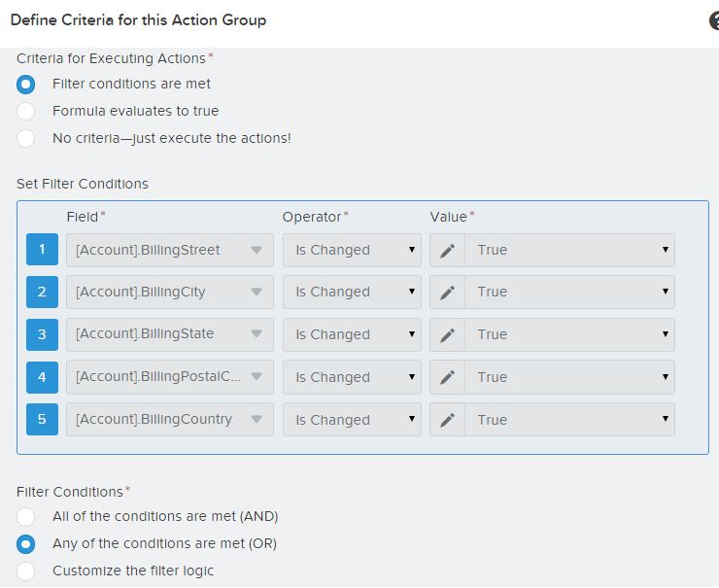Image resolution: width=719 pixels, height=588 pixels.
Task: Choose 'Customize the filter logic' option
Action: (x=26, y=571)
